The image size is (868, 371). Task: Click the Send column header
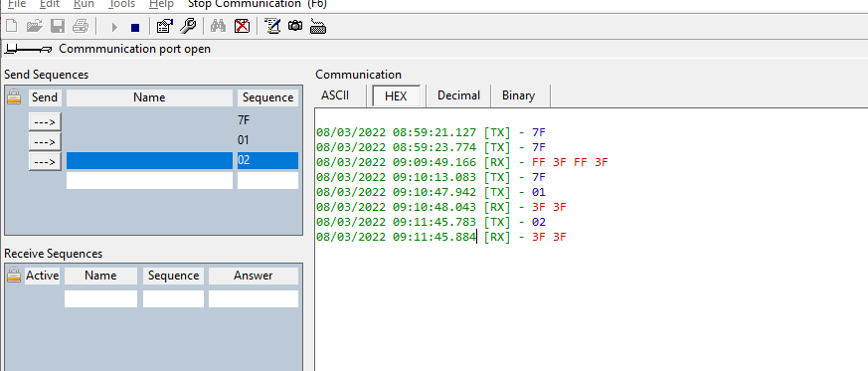click(45, 97)
